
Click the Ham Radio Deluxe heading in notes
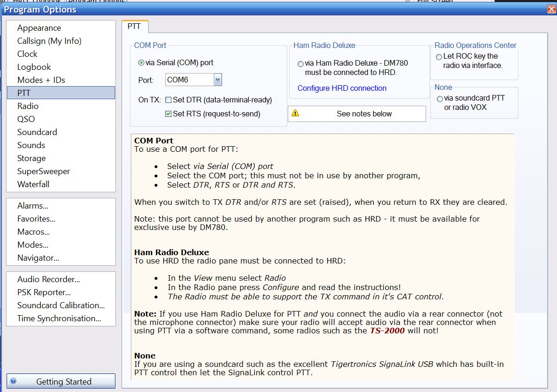(171, 252)
